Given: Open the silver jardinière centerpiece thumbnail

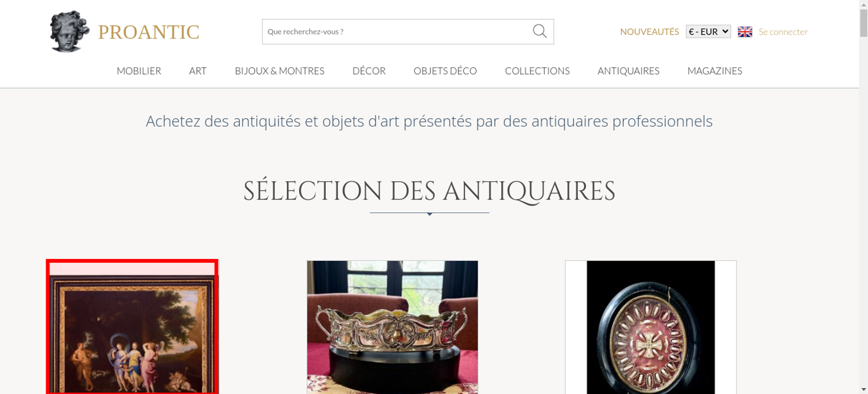Looking at the screenshot, I should (392, 327).
